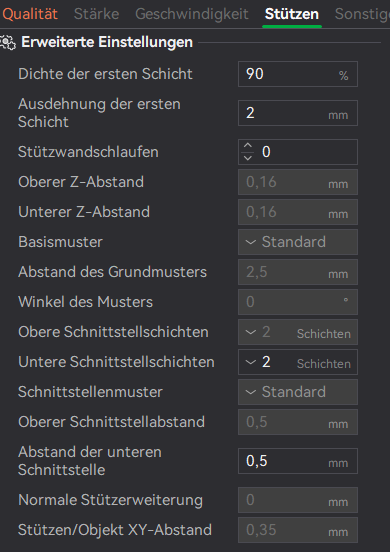This screenshot has width=390, height=552.
Task: Edit the Dichte der ersten Schicht field
Action: pyautogui.click(x=298, y=74)
